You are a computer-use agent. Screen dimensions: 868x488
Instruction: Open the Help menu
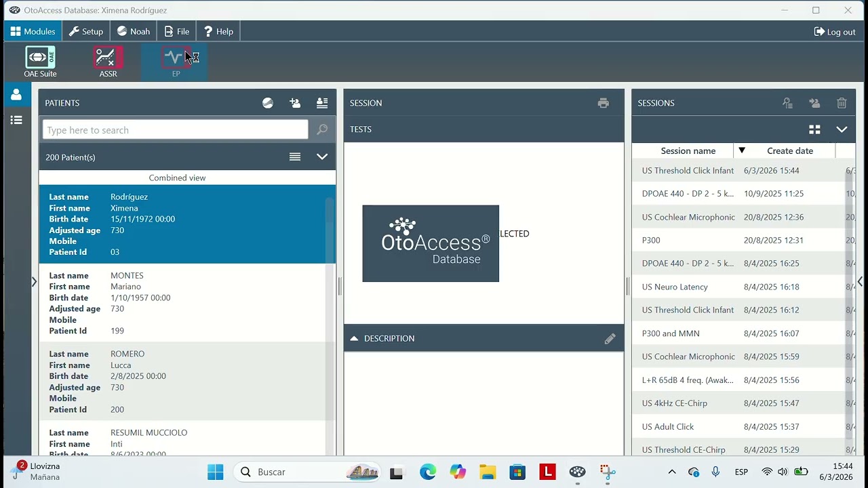pyautogui.click(x=218, y=31)
